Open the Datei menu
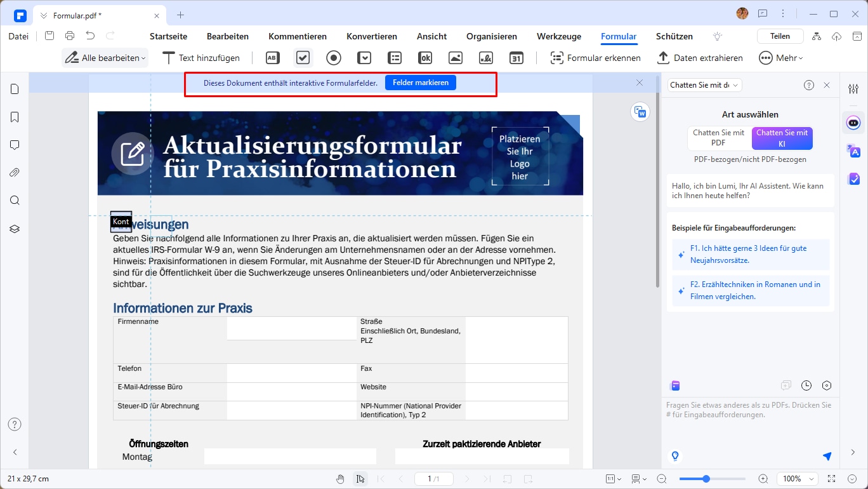This screenshot has height=489, width=868. [x=18, y=36]
